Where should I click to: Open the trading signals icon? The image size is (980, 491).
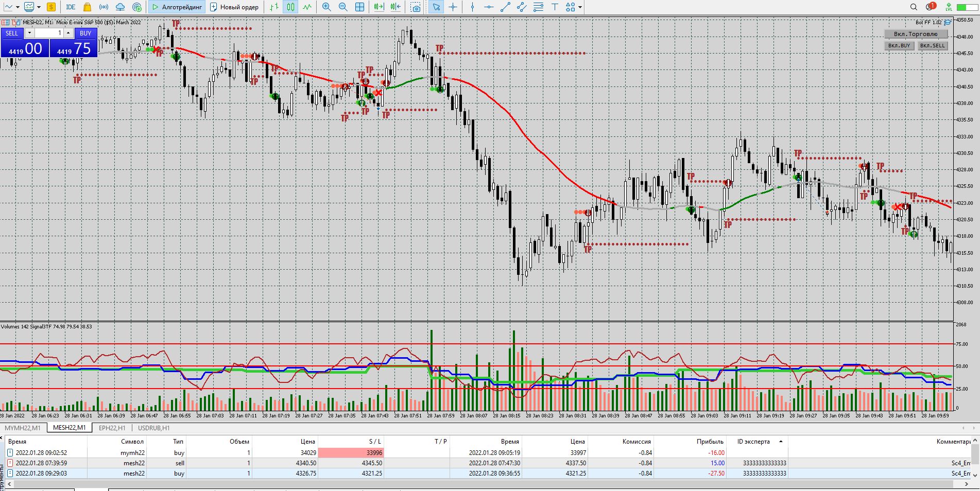click(104, 7)
